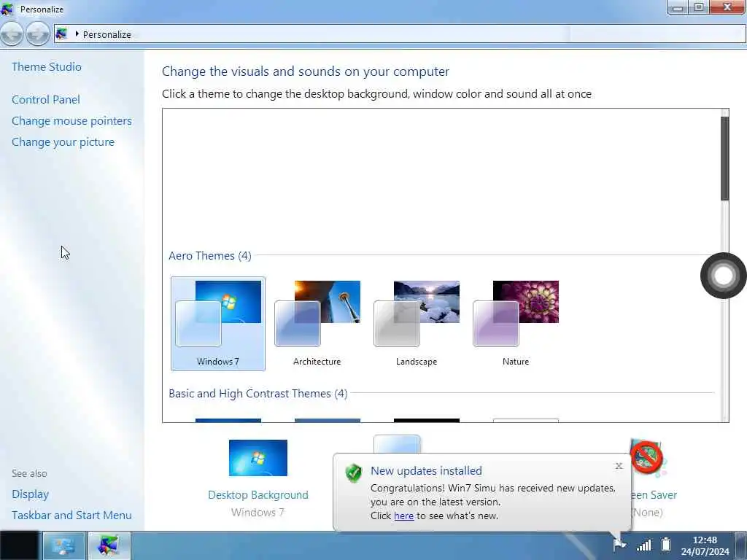Click Basic and High Contrast Themes header
747x560 pixels.
click(258, 393)
